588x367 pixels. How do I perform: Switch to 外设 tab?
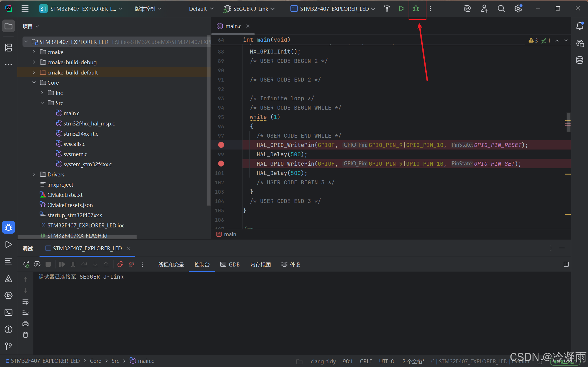[291, 264]
